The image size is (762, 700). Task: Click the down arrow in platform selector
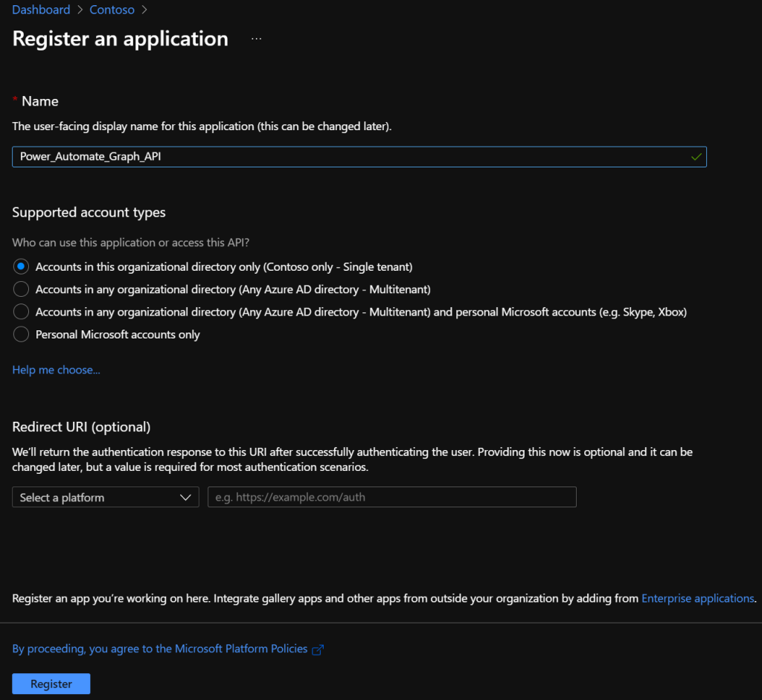[186, 498]
